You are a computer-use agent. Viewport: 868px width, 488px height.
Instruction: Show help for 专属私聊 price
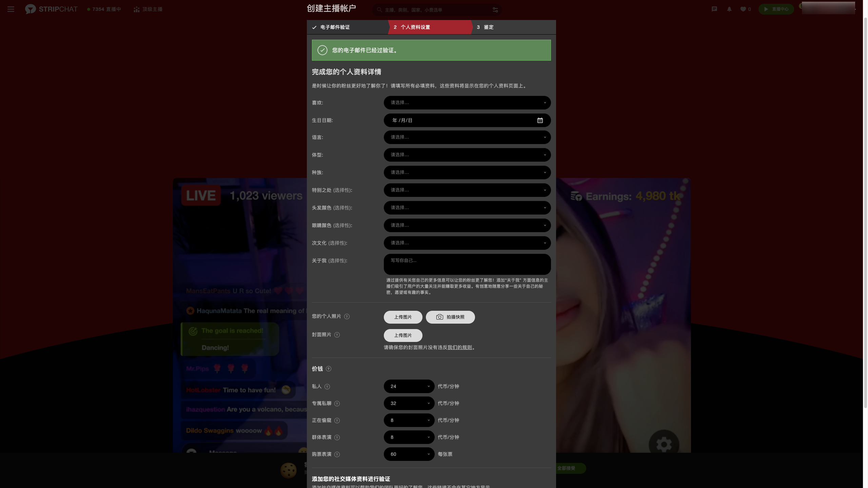(x=337, y=404)
